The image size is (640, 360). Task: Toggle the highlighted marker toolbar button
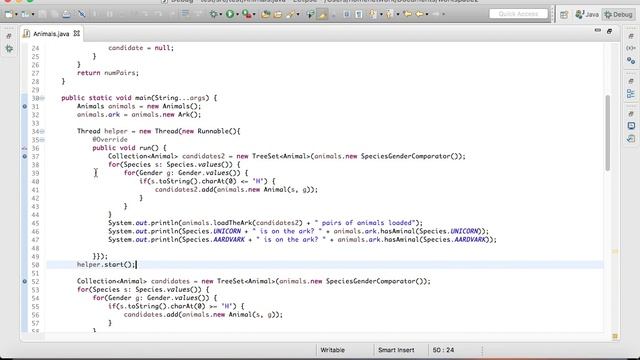(322, 14)
